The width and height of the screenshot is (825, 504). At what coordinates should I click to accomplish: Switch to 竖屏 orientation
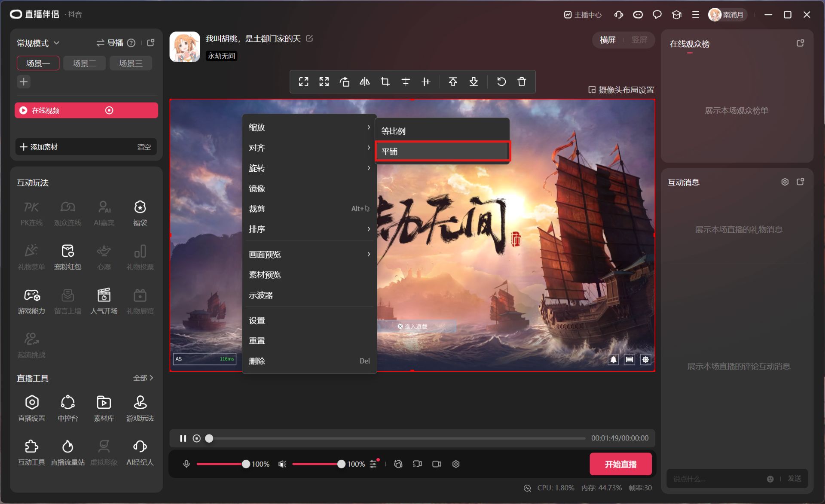pos(639,40)
